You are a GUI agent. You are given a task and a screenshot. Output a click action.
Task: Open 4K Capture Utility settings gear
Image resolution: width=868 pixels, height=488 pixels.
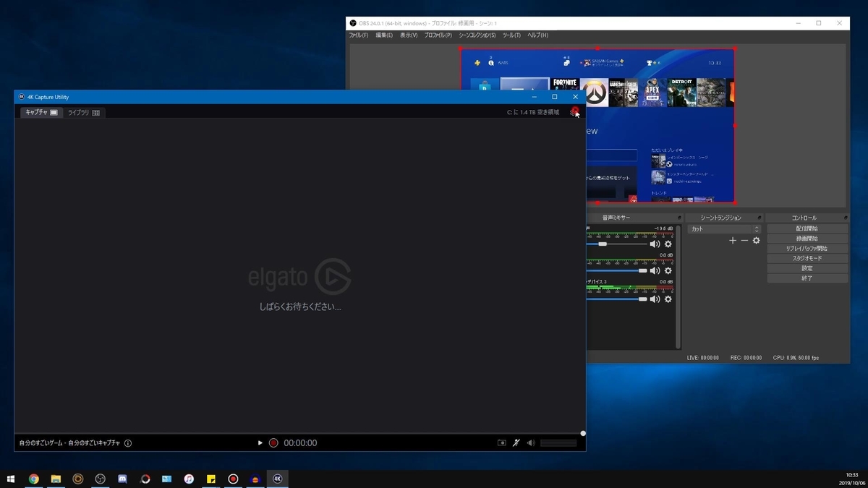574,111
